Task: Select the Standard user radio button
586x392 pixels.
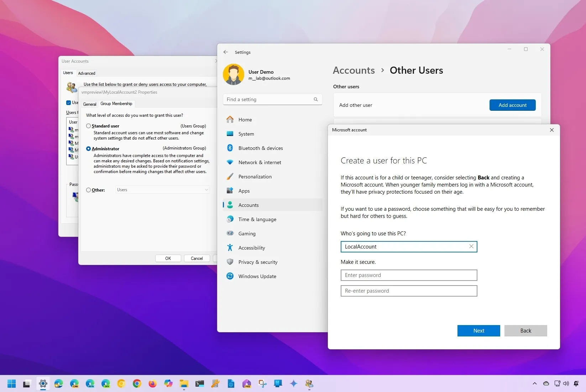Action: click(88, 126)
